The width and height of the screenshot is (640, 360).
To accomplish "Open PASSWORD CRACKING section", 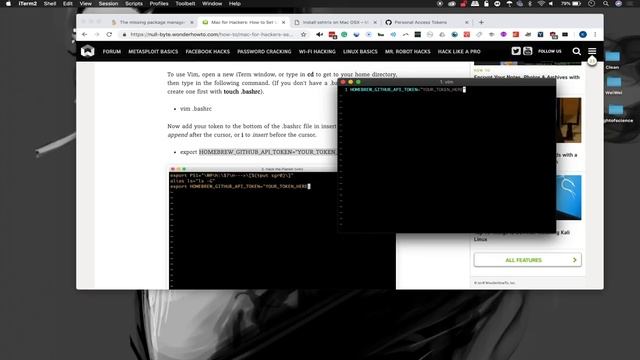I will click(264, 52).
